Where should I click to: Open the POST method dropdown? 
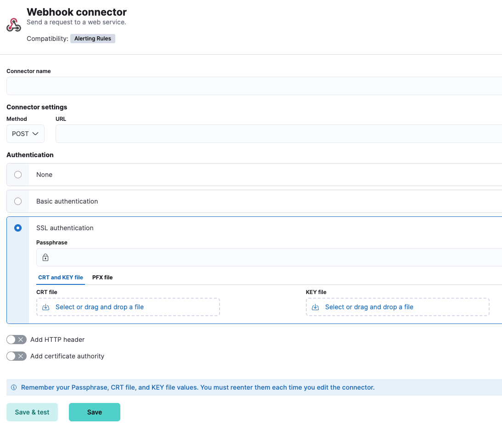coord(25,134)
